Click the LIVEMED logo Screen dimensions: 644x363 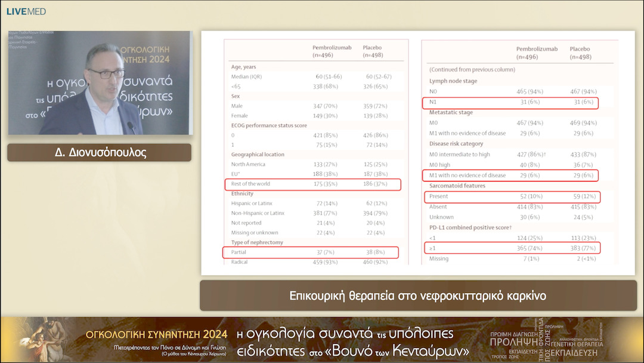25,10
